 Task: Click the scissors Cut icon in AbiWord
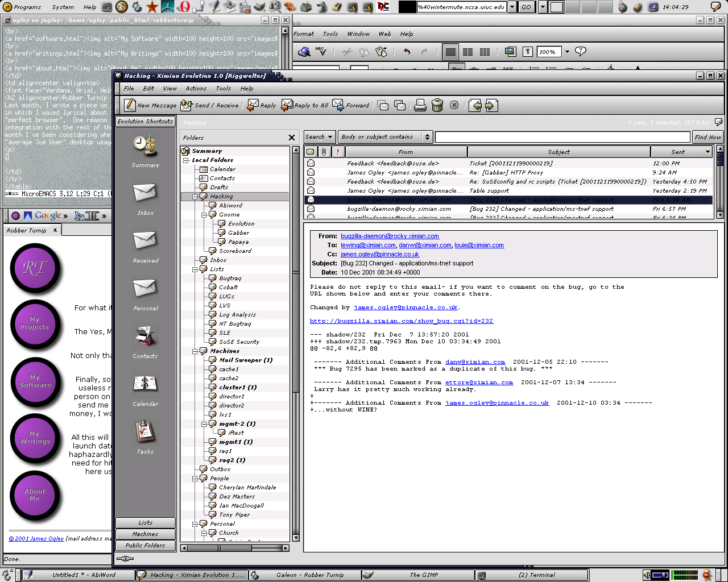[347, 52]
